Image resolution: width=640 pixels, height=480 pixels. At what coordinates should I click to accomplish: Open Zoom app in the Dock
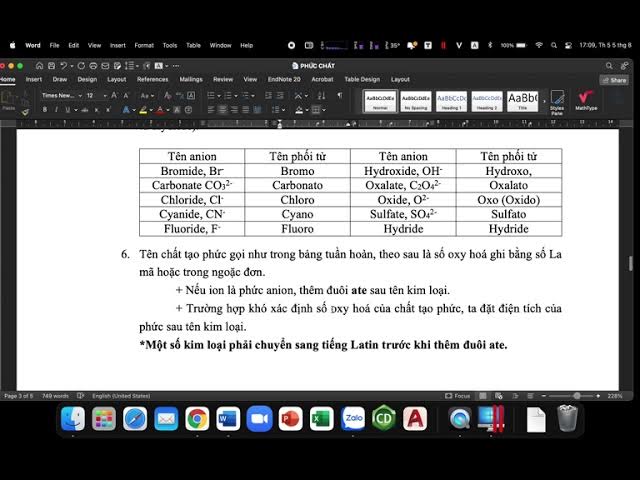[x=260, y=418]
